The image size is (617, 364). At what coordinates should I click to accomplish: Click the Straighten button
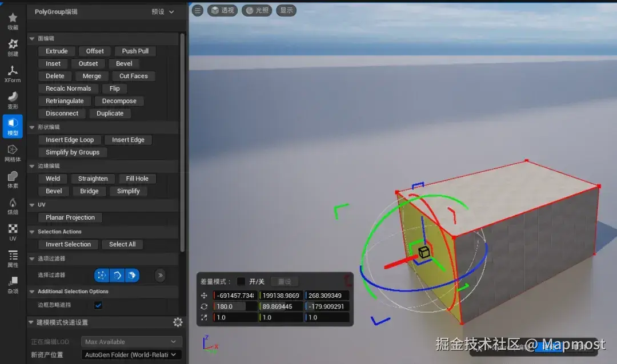93,179
